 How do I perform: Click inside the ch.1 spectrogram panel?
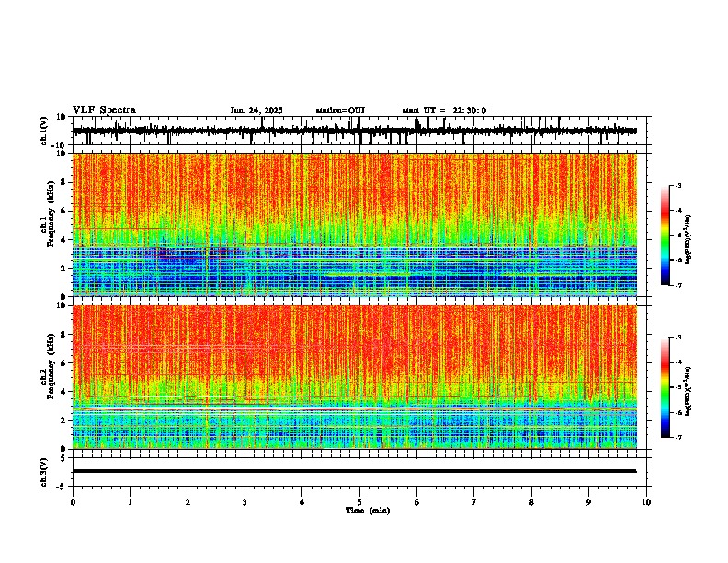pyautogui.click(x=355, y=224)
